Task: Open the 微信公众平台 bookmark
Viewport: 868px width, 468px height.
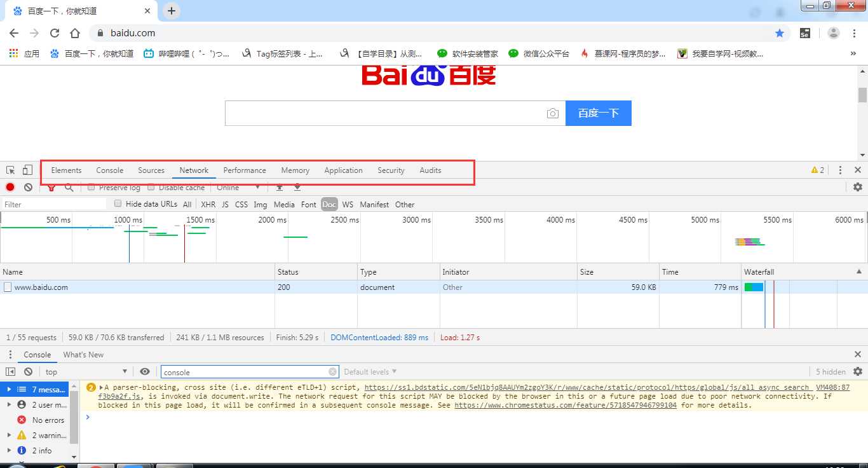Action: click(x=539, y=54)
